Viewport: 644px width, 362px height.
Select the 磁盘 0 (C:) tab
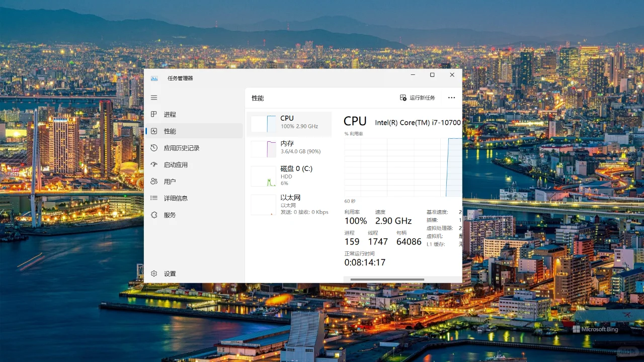point(289,175)
